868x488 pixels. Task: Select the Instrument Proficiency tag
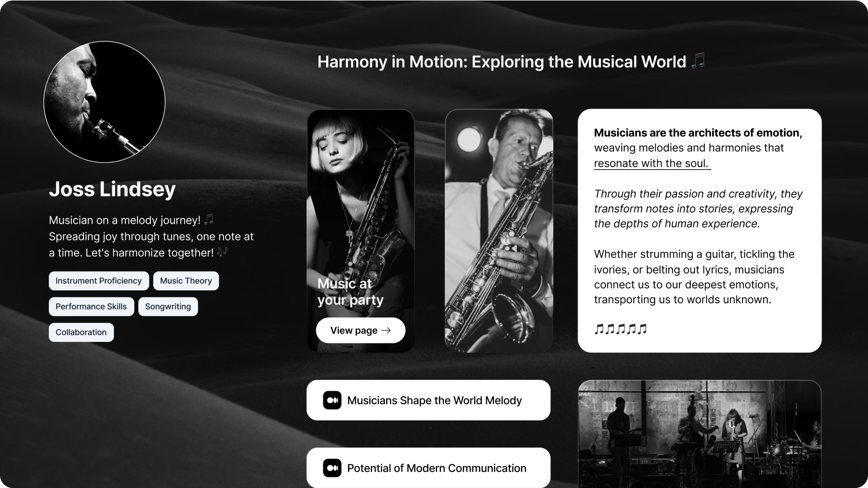(x=99, y=281)
